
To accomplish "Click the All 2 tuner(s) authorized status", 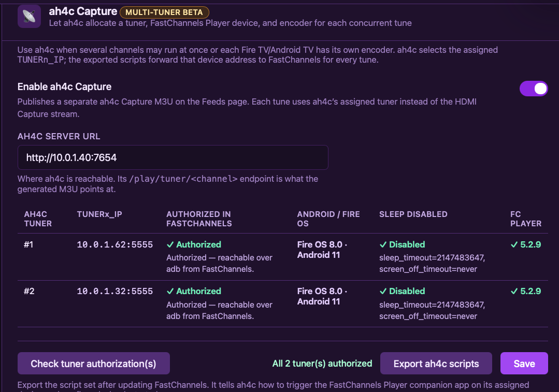I will coord(322,364).
